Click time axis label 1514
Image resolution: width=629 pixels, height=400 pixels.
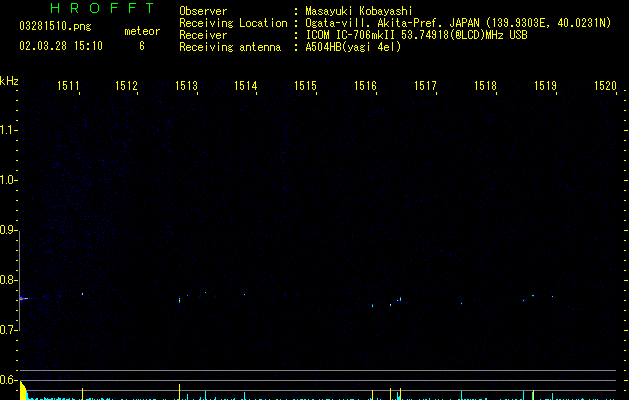(246, 85)
